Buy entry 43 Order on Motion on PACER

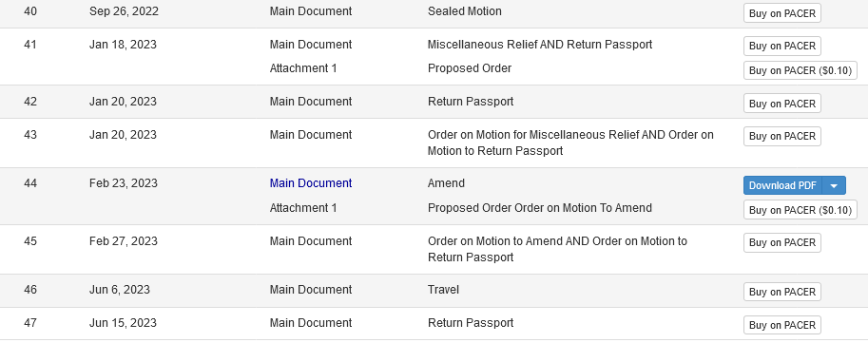click(x=781, y=136)
